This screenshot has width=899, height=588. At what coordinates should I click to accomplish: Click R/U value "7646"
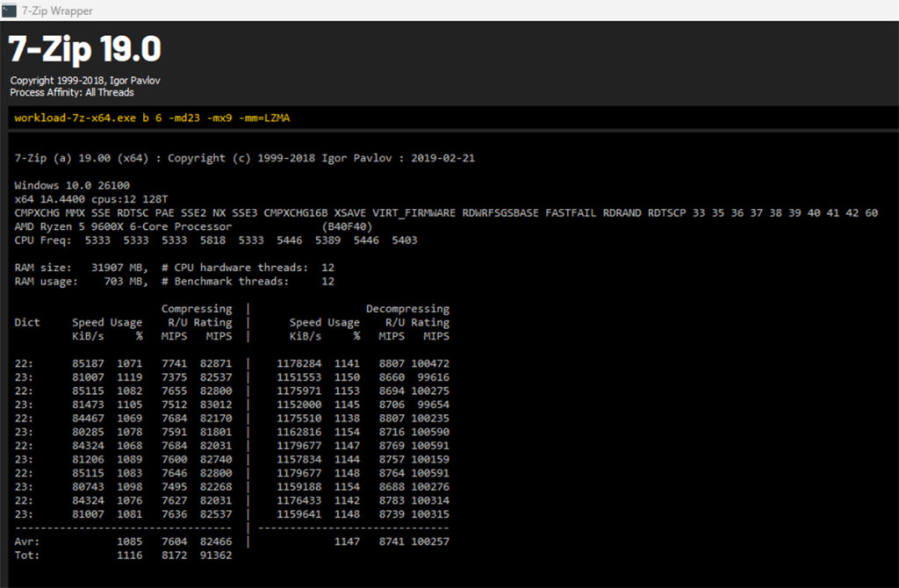point(175,473)
